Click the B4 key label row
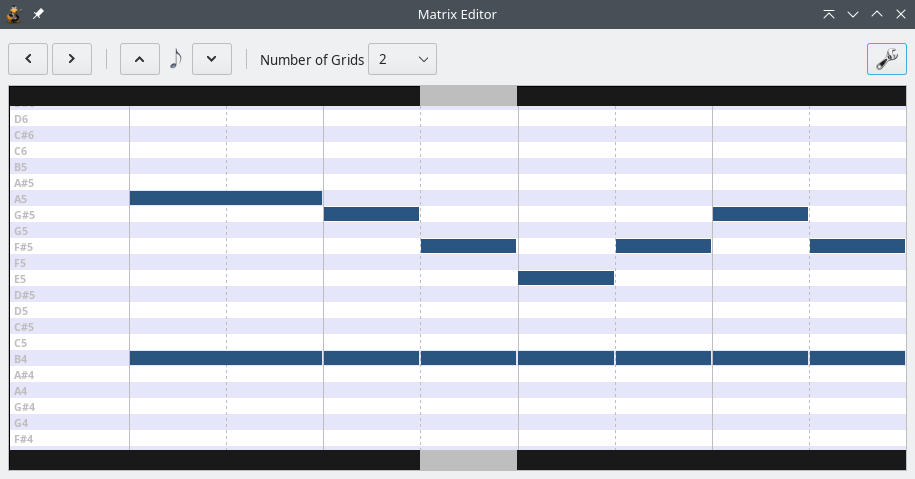 pos(21,358)
